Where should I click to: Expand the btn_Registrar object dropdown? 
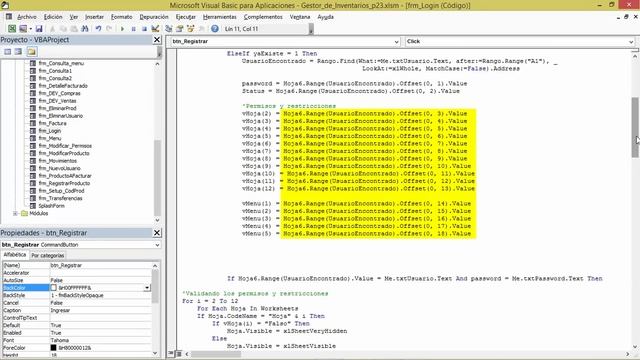[x=396, y=42]
